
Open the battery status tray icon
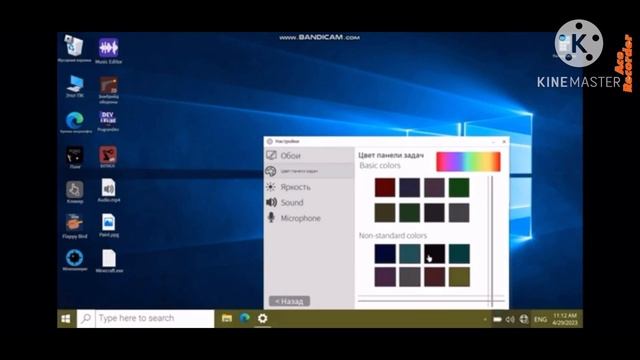pyautogui.click(x=497, y=319)
